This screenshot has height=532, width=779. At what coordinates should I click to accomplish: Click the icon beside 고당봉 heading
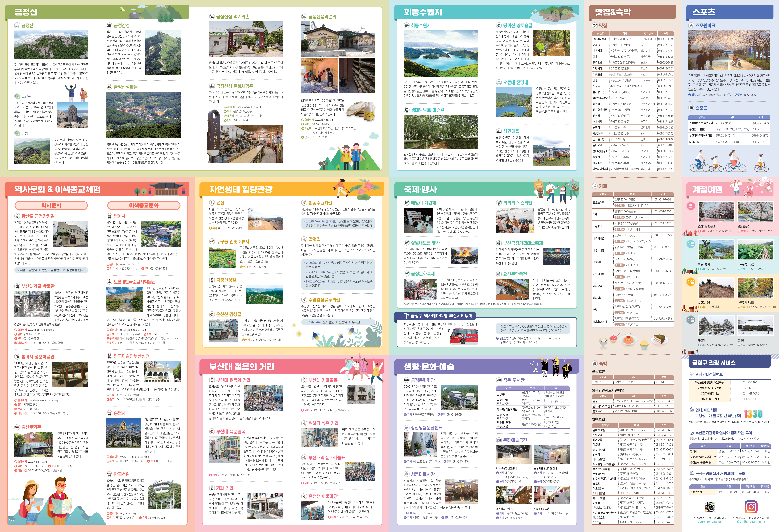pyautogui.click(x=17, y=96)
